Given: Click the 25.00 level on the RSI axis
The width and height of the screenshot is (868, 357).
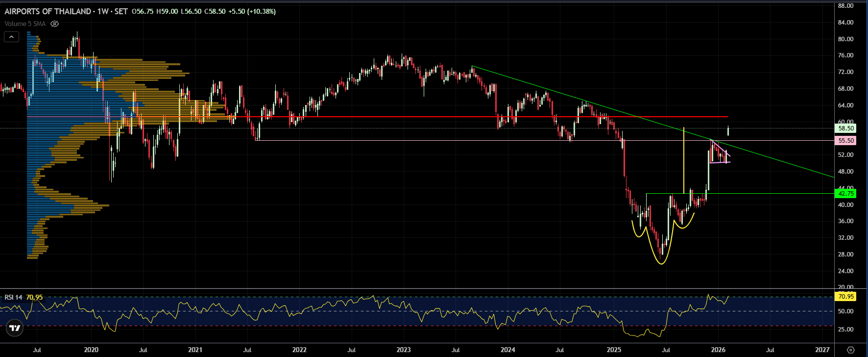Looking at the screenshot, I should coord(846,330).
